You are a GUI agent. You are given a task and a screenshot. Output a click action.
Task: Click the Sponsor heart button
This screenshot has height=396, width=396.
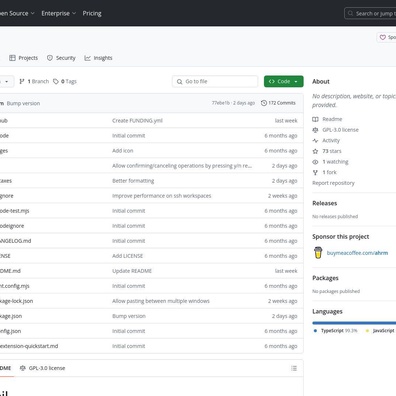pyautogui.click(x=387, y=37)
